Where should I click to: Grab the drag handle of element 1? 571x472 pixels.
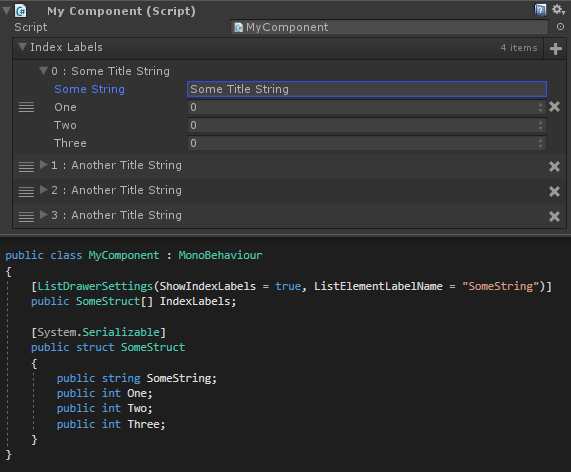[26, 167]
